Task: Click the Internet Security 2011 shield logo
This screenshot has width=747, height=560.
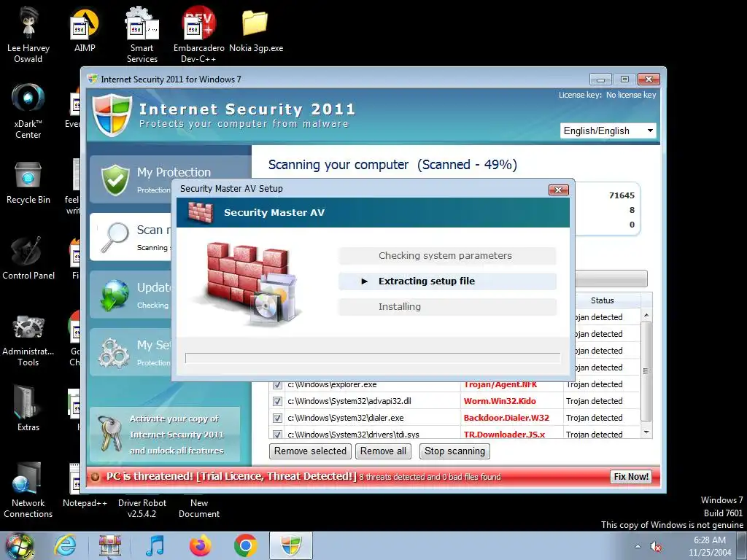Action: pos(112,114)
